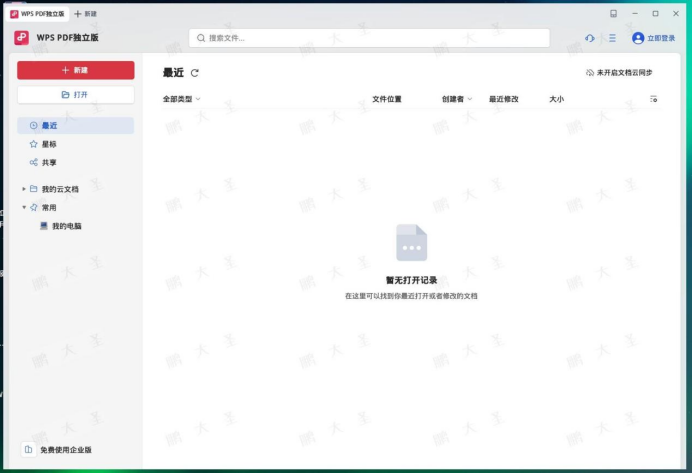Open the 全部类型 filter dropdown
Viewport: 693px width, 474px height.
[181, 99]
